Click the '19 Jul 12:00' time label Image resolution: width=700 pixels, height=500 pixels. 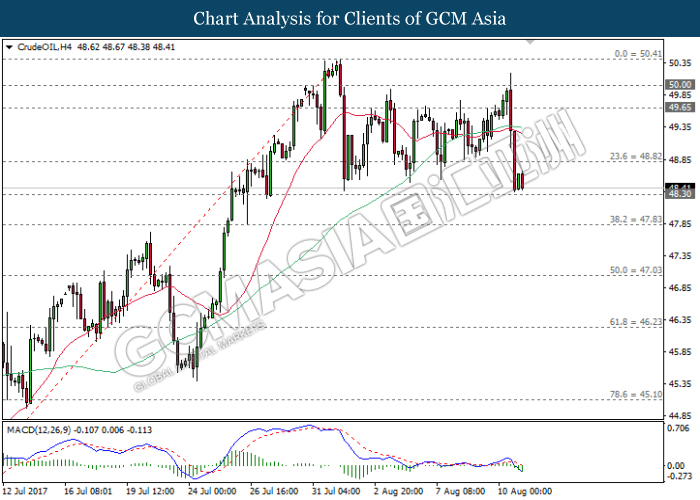click(150, 492)
